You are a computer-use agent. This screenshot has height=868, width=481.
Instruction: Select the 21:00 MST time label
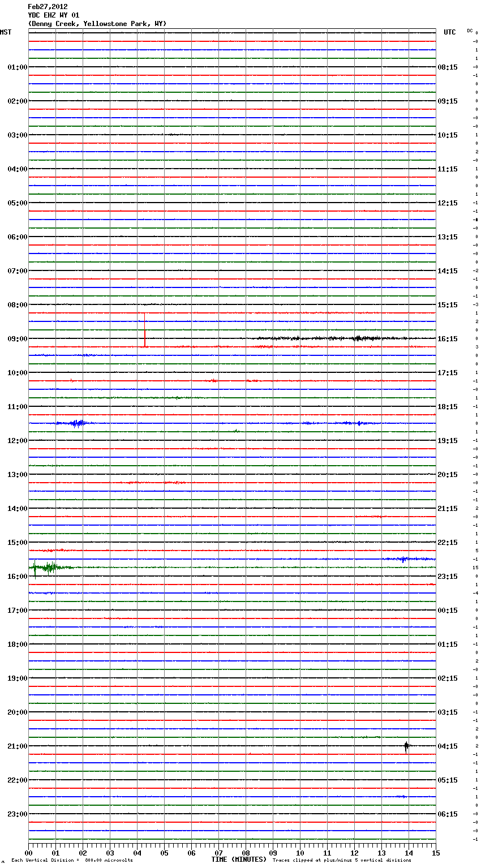coord(17,746)
